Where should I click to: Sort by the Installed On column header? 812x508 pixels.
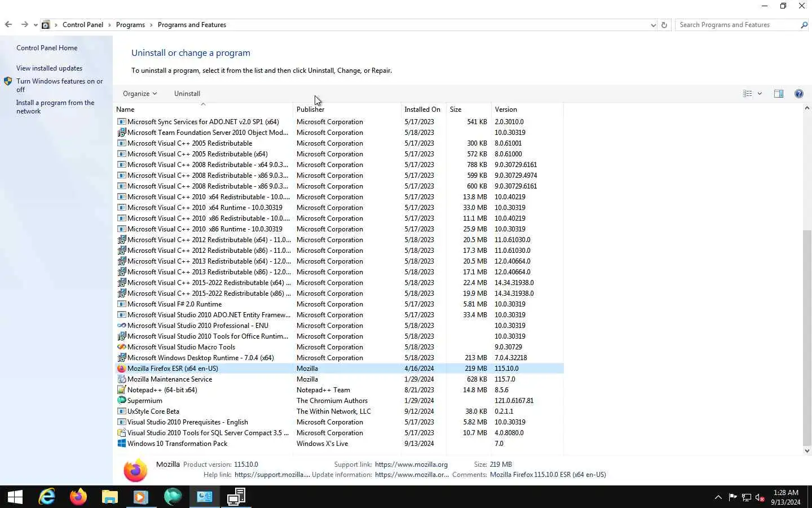(423, 110)
